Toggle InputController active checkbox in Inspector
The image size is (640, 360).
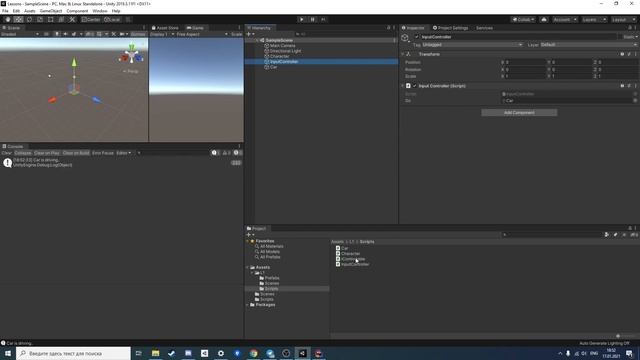(x=417, y=37)
